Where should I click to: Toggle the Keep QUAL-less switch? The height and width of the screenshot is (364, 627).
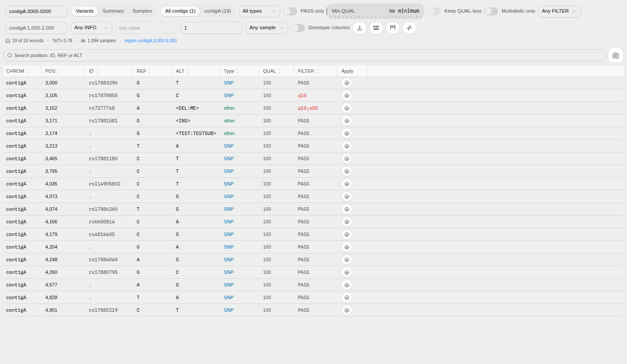(434, 11)
